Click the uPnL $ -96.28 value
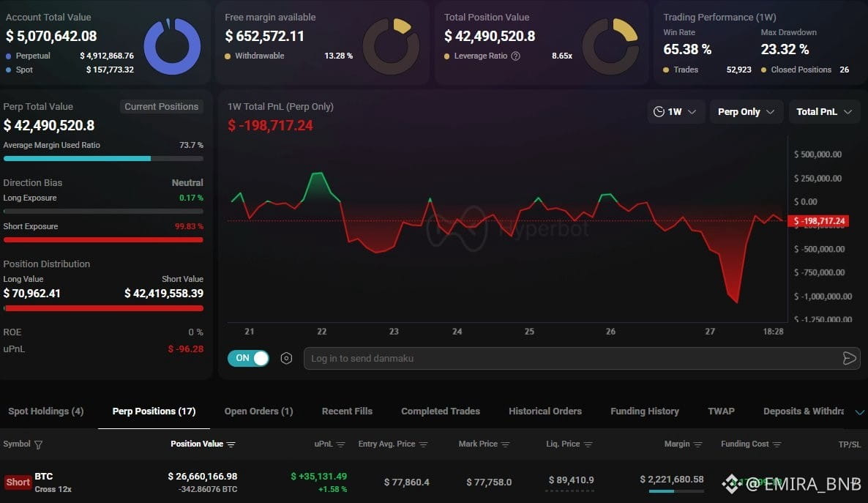The height and width of the screenshot is (503, 868). pyautogui.click(x=185, y=349)
